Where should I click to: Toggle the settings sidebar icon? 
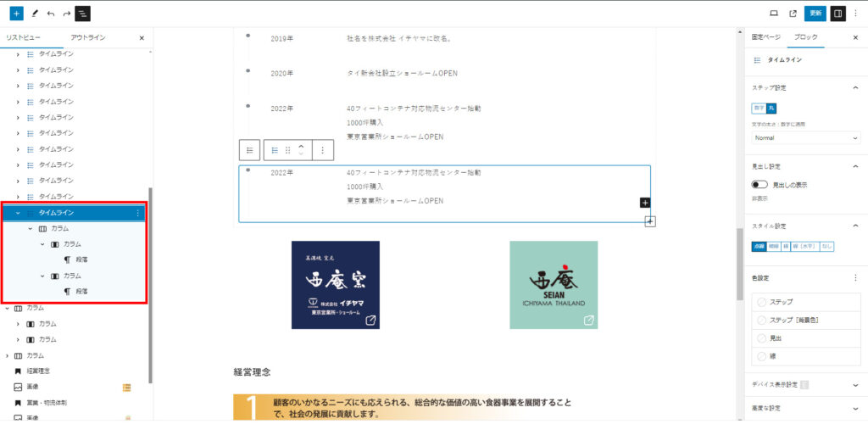[838, 14]
